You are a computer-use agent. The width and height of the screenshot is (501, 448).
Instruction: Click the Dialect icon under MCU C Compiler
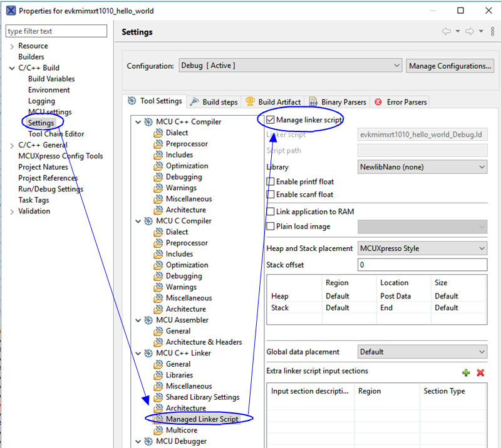tap(158, 232)
